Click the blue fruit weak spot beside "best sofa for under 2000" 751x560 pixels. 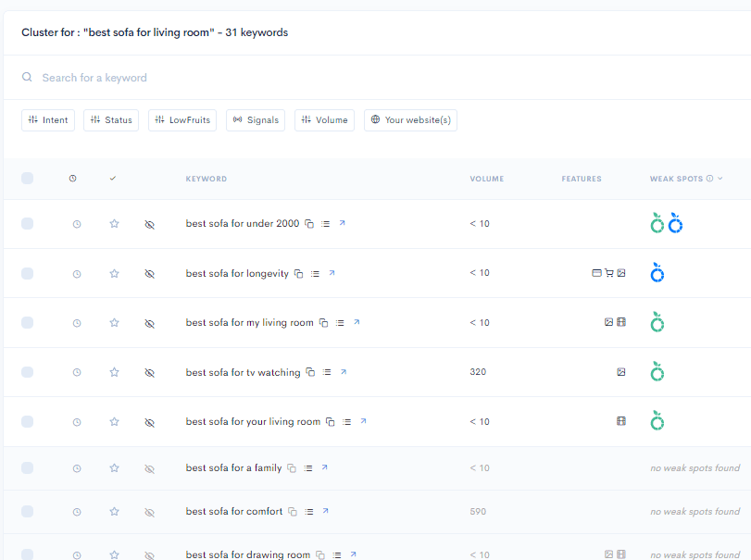pyautogui.click(x=675, y=223)
